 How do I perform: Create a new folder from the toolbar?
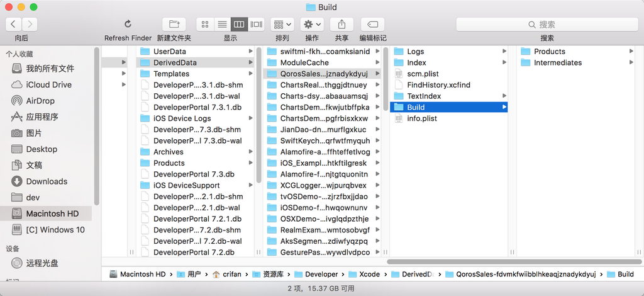point(174,25)
